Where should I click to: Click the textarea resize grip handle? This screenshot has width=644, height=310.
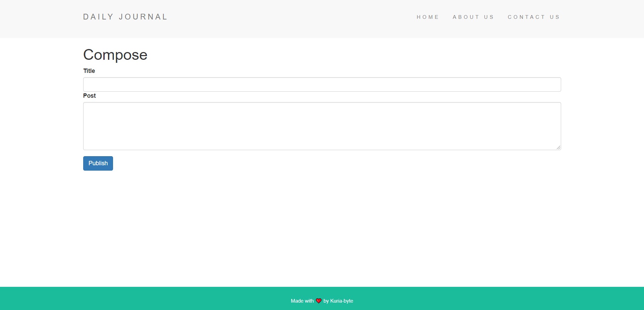click(558, 147)
